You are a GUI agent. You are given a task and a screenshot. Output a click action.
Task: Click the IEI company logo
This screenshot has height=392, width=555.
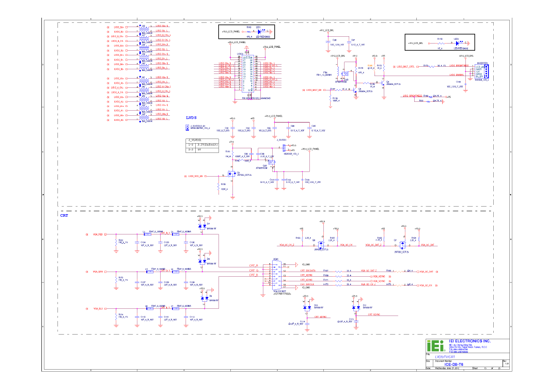(x=435, y=346)
